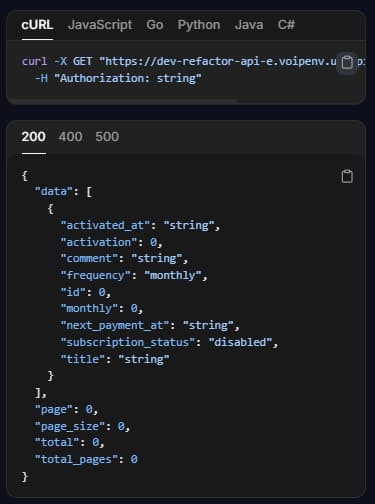Click the "frequency" monthly value line

click(x=134, y=275)
